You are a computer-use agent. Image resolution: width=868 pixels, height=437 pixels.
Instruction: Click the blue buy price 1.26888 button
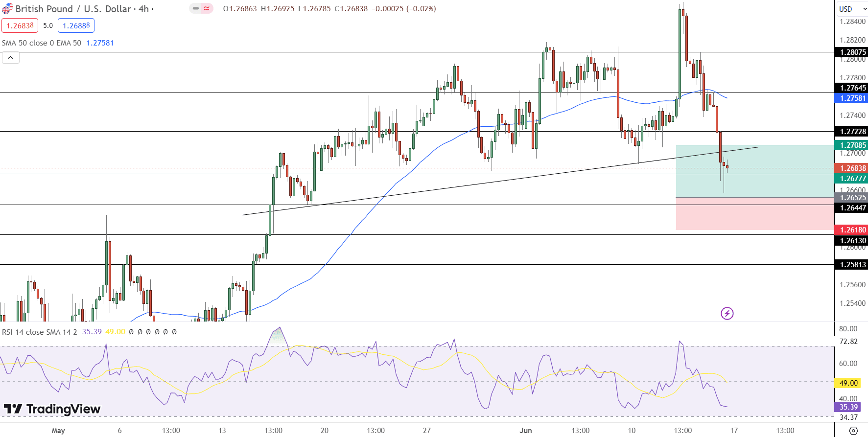(x=76, y=25)
